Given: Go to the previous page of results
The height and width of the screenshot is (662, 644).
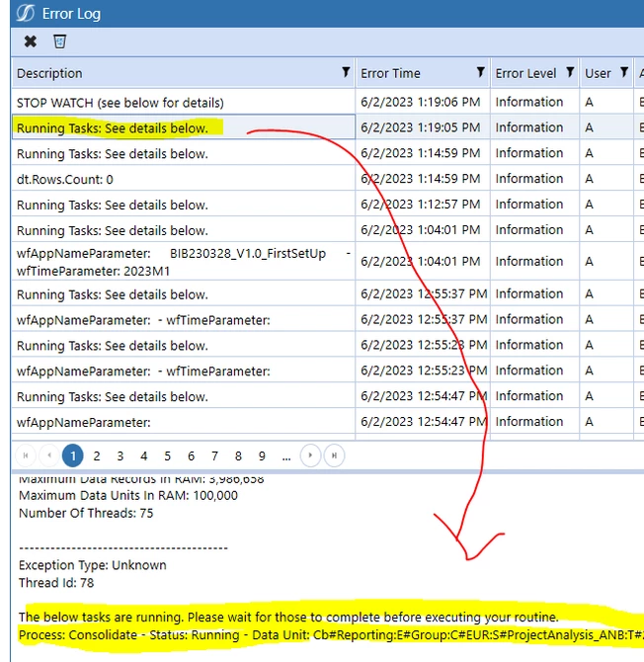Looking at the screenshot, I should tap(49, 455).
